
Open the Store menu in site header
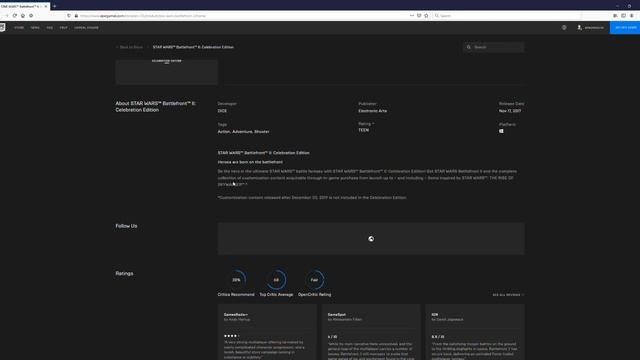[19, 28]
